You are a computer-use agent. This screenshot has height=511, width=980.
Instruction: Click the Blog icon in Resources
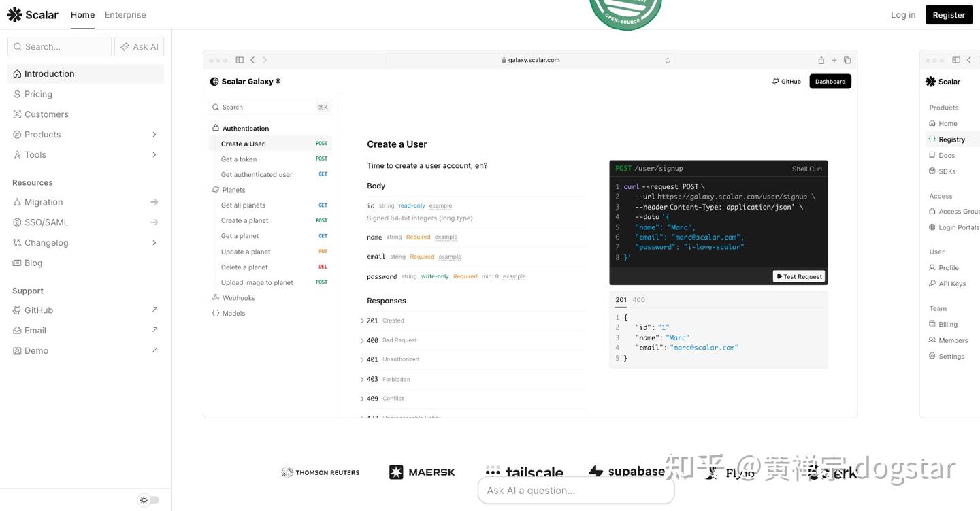pos(18,263)
